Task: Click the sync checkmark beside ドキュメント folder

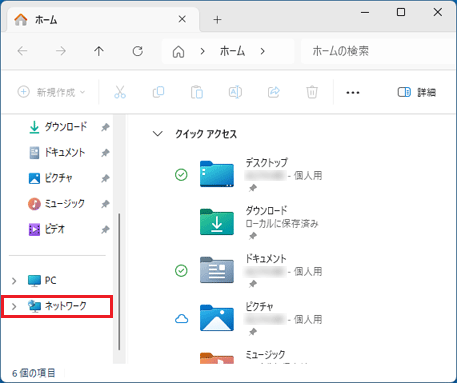Action: (181, 271)
